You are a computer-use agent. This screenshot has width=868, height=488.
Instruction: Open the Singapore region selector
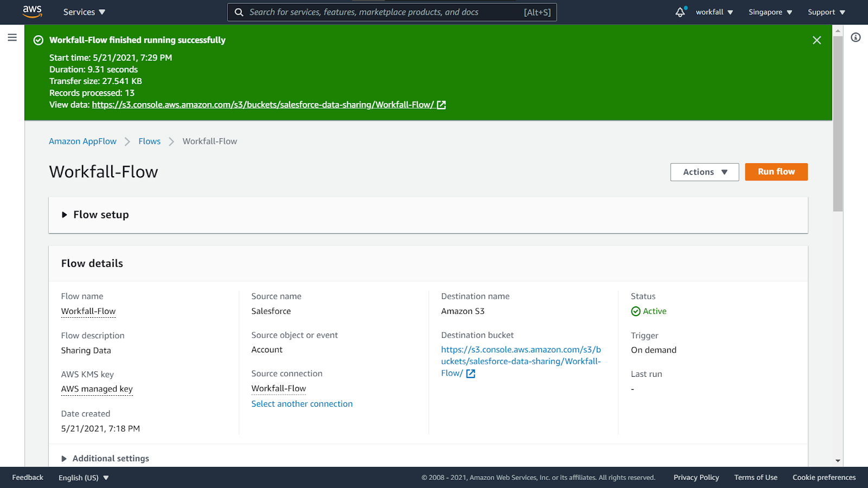click(x=770, y=12)
